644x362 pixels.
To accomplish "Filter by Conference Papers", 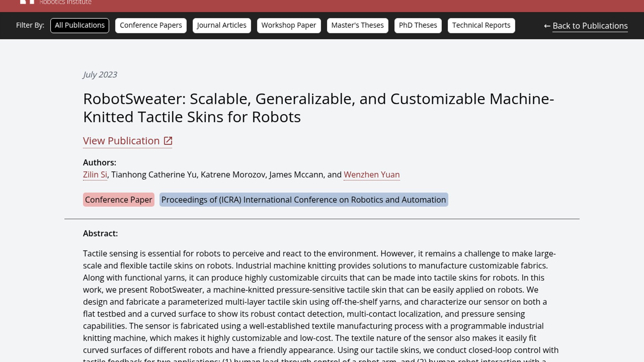I will coord(151,25).
